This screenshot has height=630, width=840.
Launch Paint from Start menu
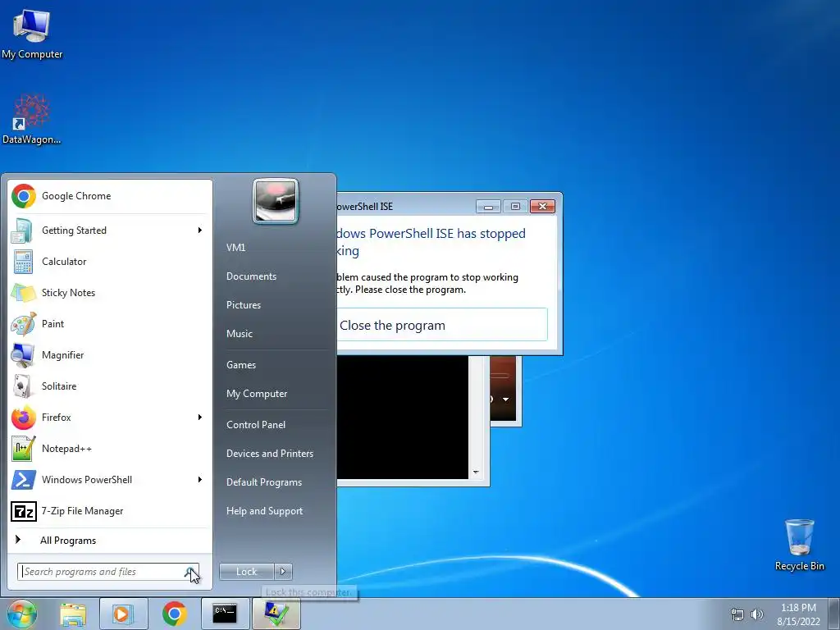point(109,323)
